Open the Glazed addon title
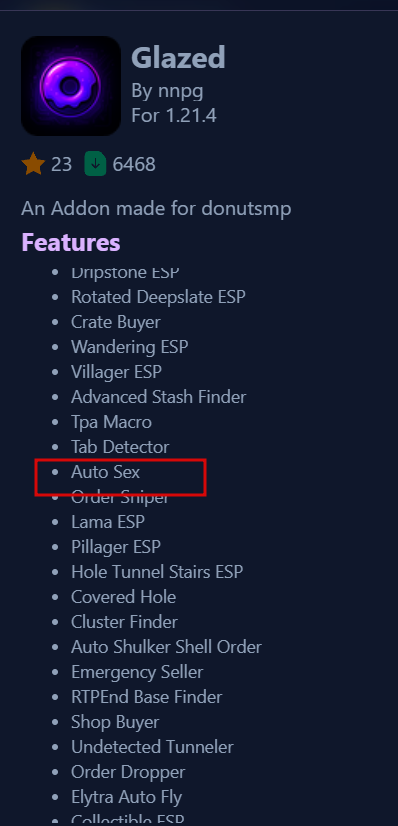Screen dimensions: 398x826 coord(178,57)
